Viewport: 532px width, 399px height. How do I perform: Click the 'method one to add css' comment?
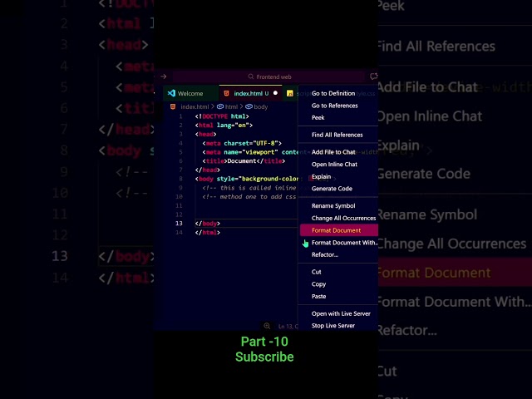[x=249, y=196]
